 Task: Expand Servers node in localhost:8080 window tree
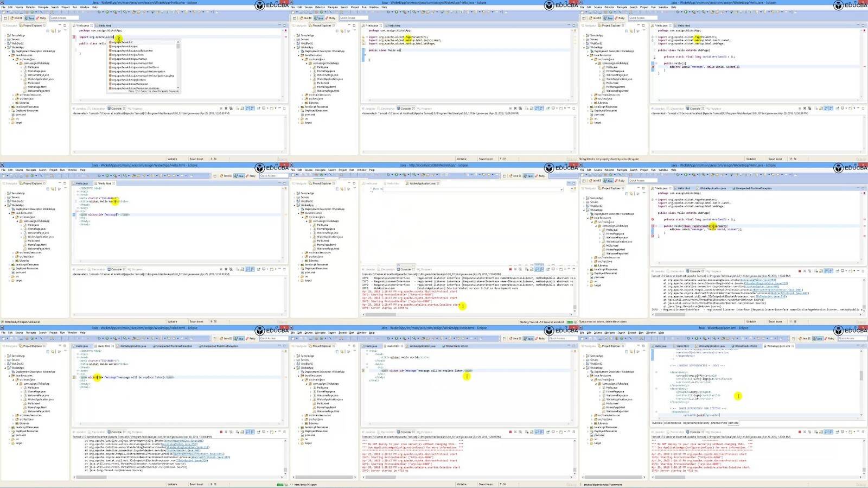tap(295, 197)
